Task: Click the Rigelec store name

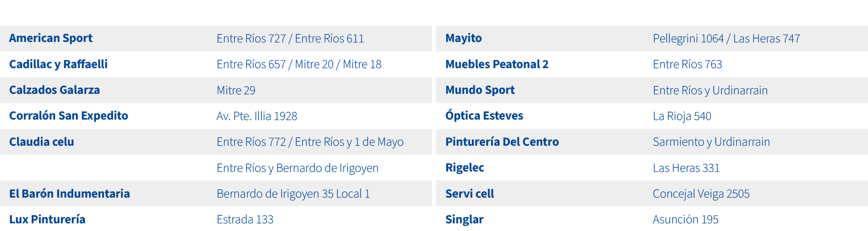Action: (x=464, y=167)
